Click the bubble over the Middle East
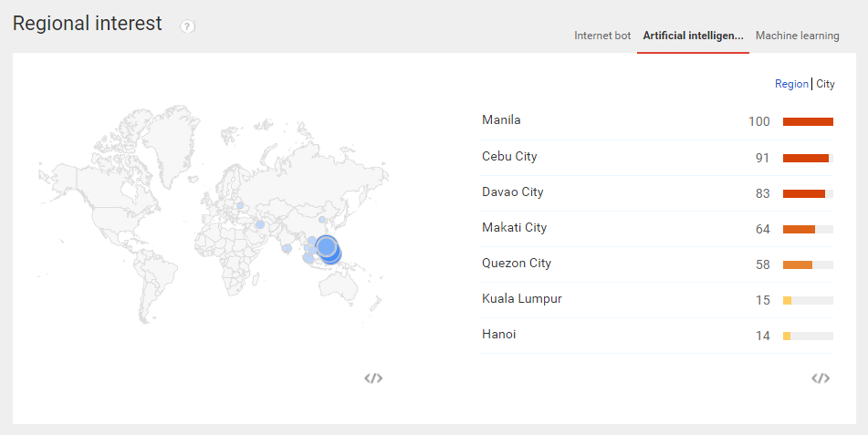 260,224
